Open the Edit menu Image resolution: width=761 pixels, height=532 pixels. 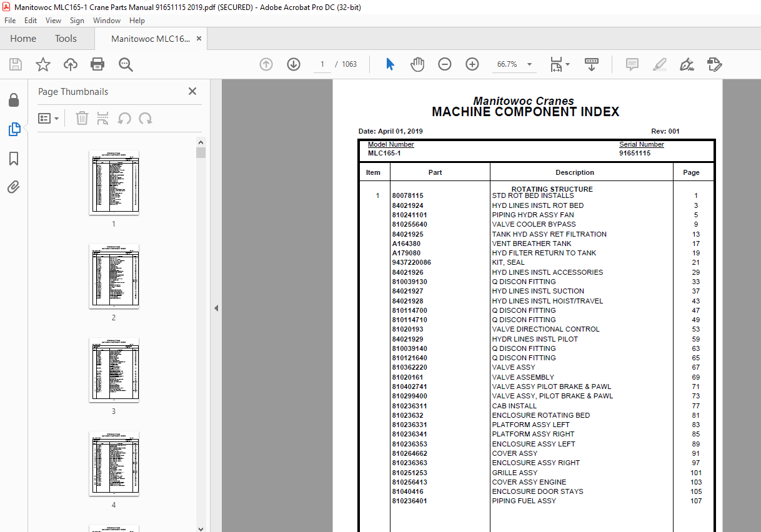pyautogui.click(x=31, y=21)
